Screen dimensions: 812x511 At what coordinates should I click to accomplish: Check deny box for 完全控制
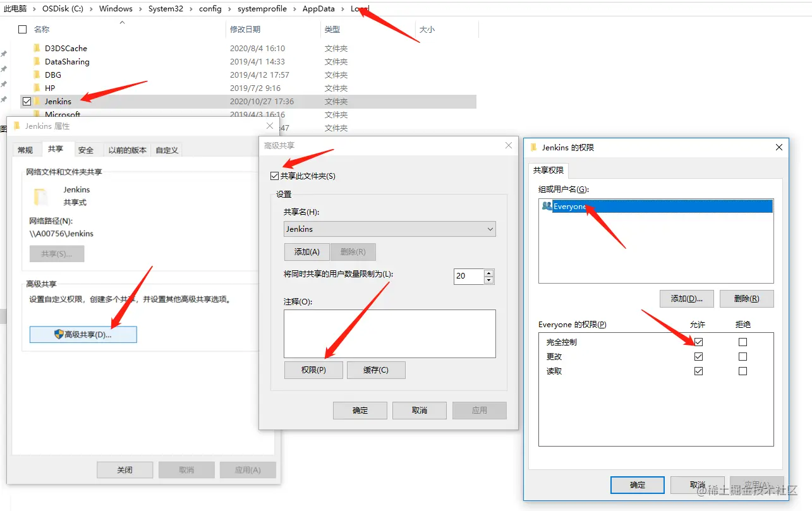click(x=742, y=342)
